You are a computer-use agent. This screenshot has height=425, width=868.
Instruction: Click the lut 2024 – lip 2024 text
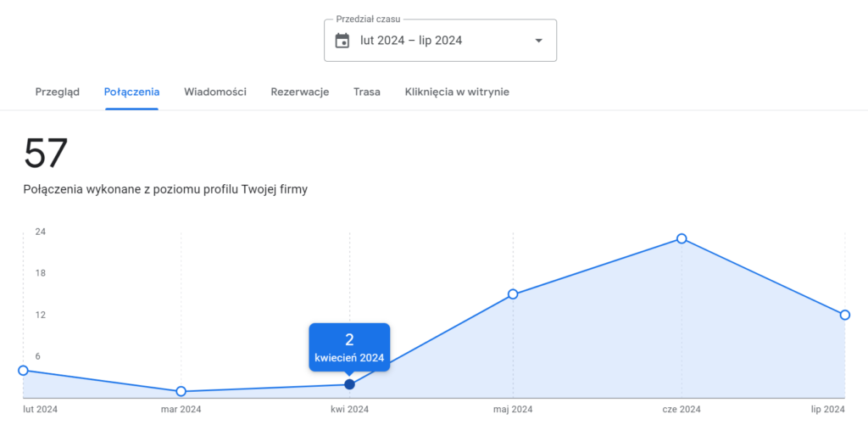(x=411, y=41)
